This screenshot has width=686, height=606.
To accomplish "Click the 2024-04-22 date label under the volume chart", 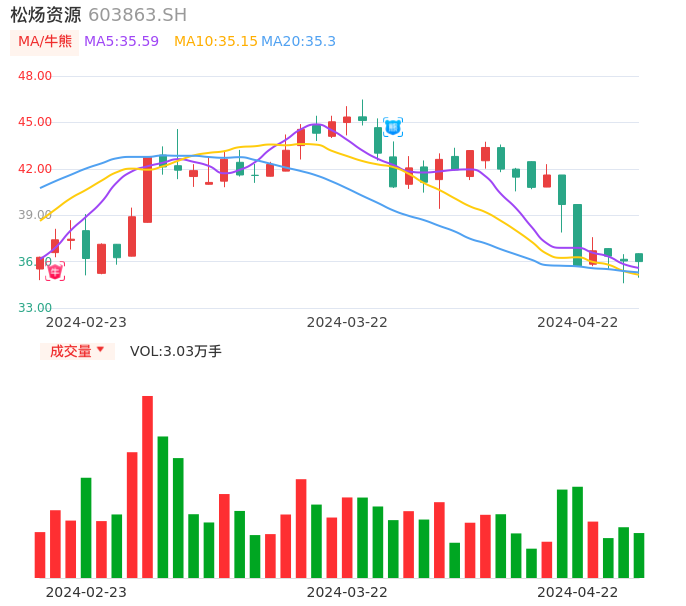I will (x=577, y=592).
